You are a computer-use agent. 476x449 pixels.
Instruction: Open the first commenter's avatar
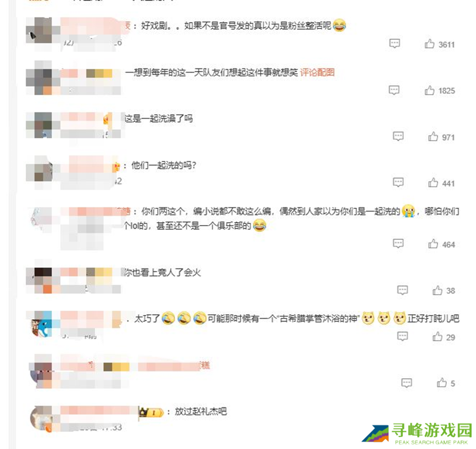[x=39, y=30]
